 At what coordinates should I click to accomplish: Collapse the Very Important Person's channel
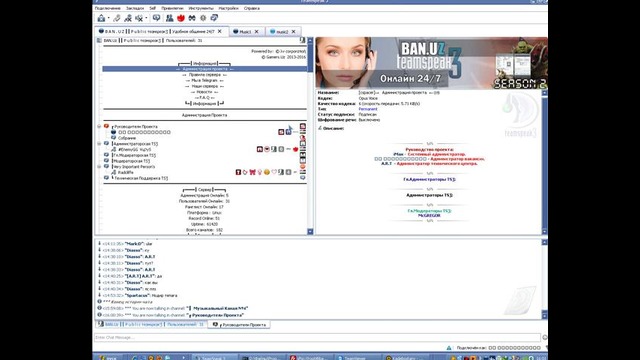(x=99, y=167)
